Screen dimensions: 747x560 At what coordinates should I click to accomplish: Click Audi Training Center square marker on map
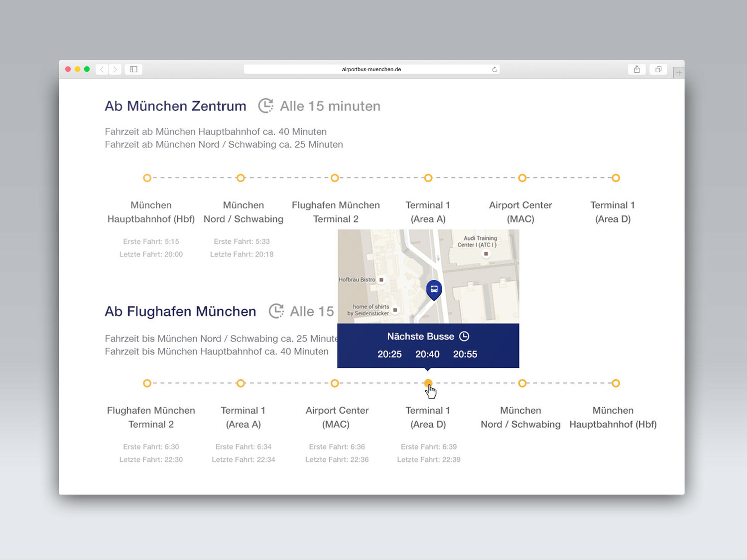(x=486, y=254)
